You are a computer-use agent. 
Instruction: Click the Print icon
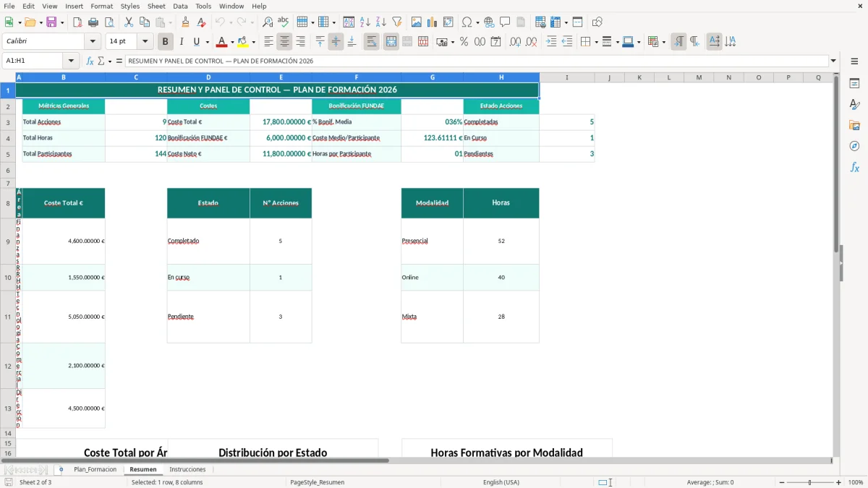93,22
